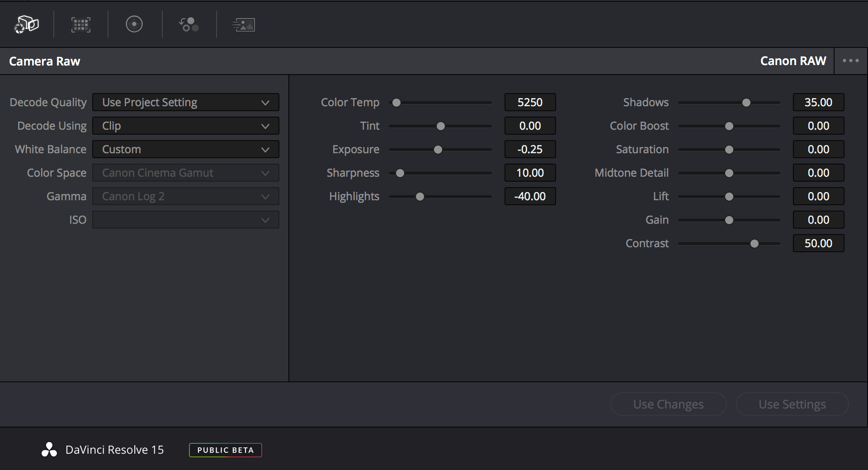Open the Decode Using dropdown
Image resolution: width=868 pixels, height=470 pixels.
click(186, 126)
